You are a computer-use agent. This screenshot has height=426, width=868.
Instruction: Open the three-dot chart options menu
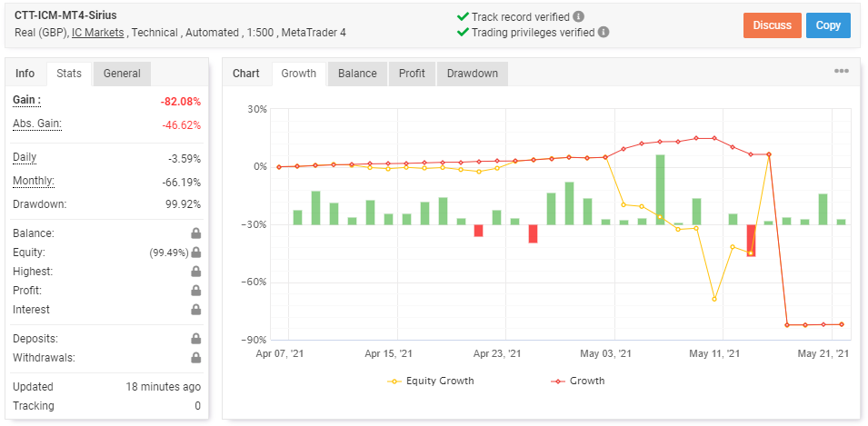[841, 73]
